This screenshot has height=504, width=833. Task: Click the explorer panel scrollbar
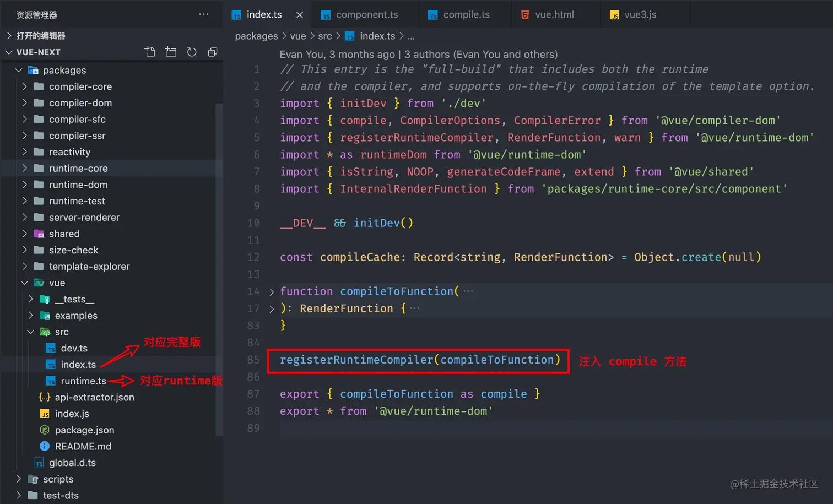click(219, 270)
